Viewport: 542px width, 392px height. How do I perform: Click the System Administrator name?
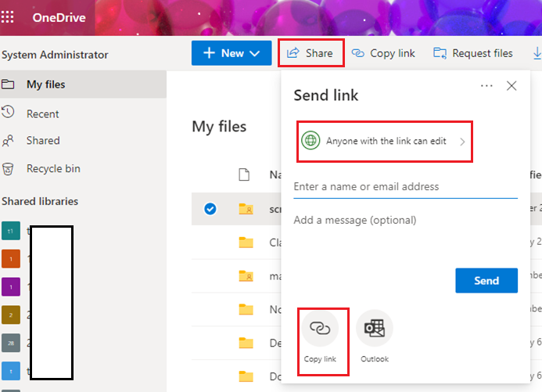(x=55, y=55)
